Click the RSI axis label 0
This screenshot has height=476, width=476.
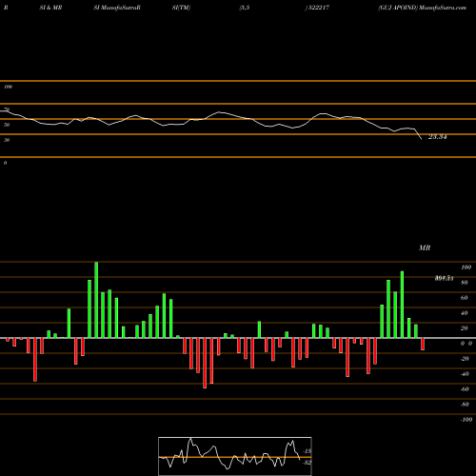pyautogui.click(x=5, y=163)
